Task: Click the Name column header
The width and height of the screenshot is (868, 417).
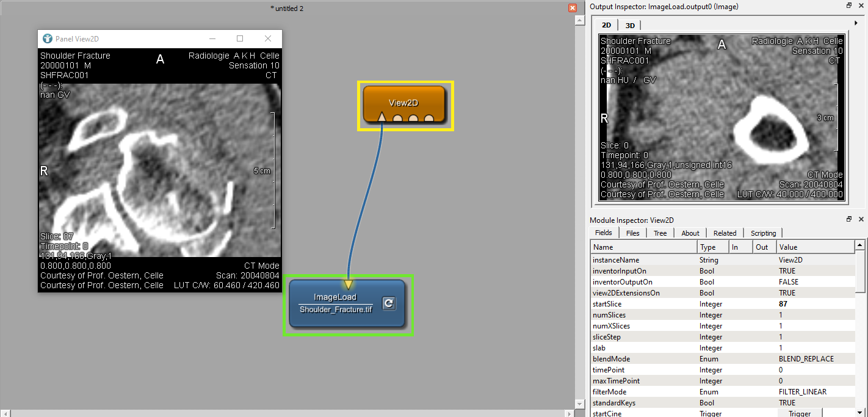Action: 643,247
